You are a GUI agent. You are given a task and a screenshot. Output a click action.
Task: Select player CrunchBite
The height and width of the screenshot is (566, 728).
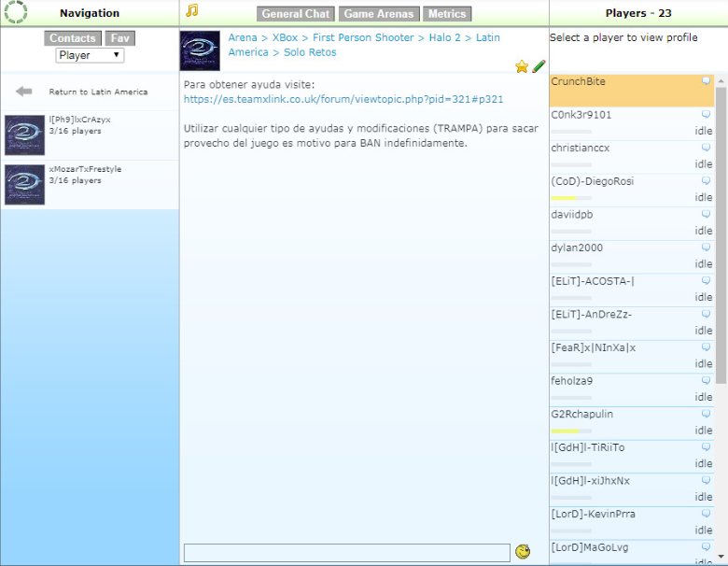pyautogui.click(x=632, y=91)
